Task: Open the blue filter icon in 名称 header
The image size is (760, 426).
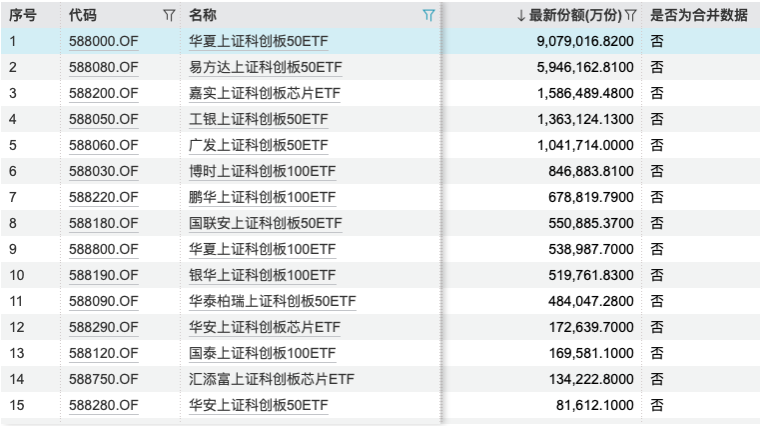Action: pyautogui.click(x=428, y=16)
